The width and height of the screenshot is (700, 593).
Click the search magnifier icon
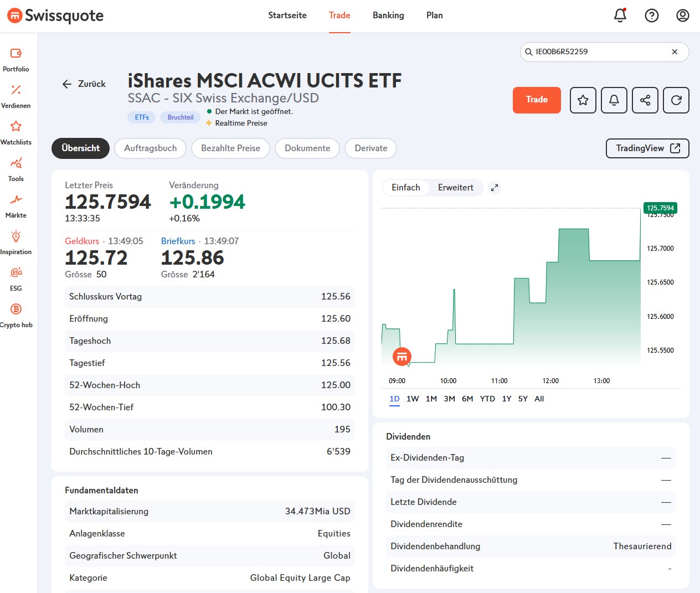(529, 52)
